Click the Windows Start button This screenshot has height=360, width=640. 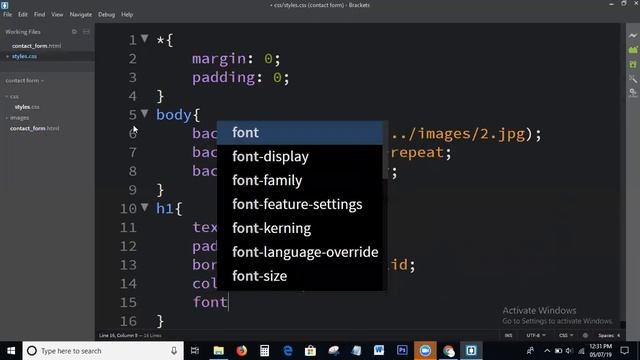pos(11,351)
